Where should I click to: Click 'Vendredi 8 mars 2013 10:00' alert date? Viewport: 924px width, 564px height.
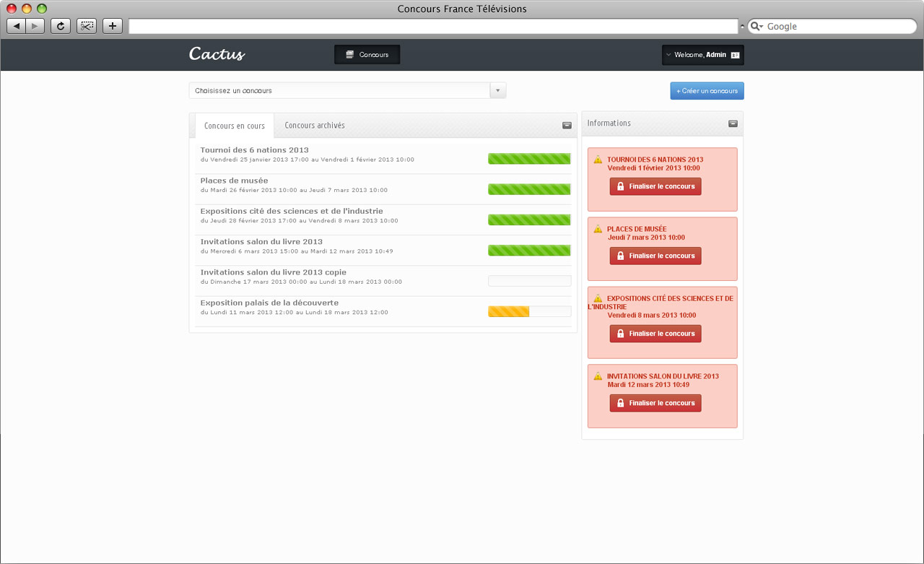652,316
